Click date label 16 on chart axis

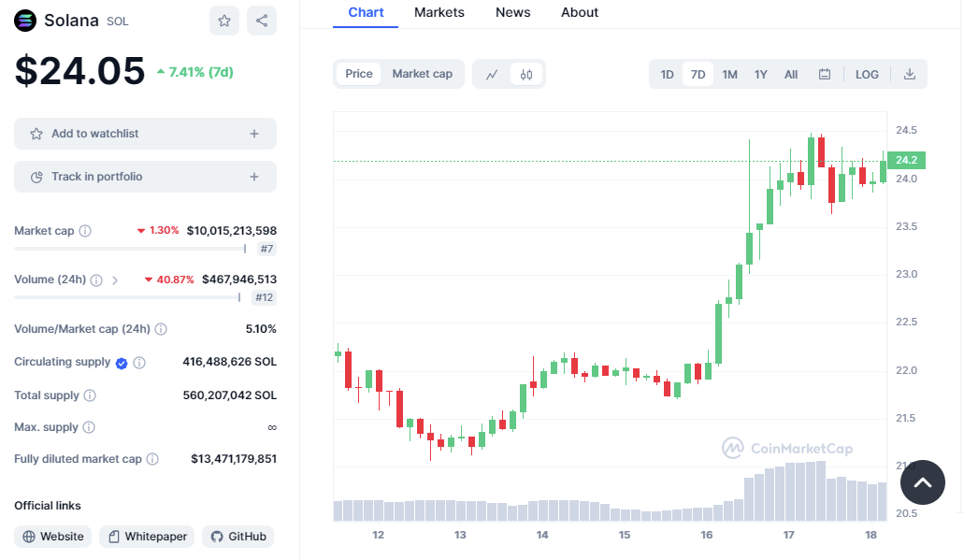click(x=706, y=535)
